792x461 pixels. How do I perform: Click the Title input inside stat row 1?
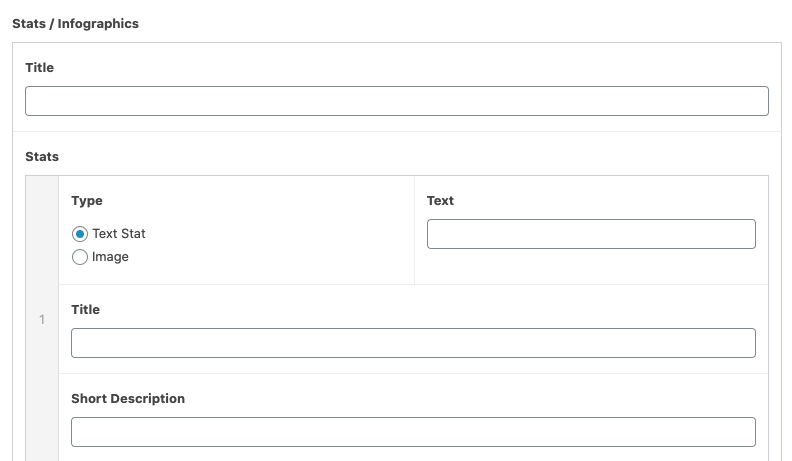tap(413, 343)
